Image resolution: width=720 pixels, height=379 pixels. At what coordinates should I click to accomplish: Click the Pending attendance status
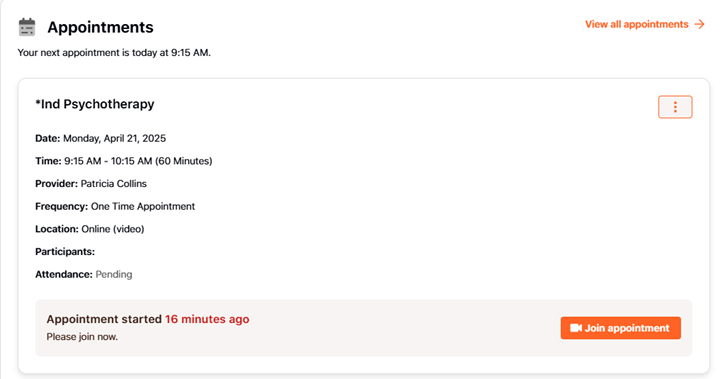[x=113, y=275]
